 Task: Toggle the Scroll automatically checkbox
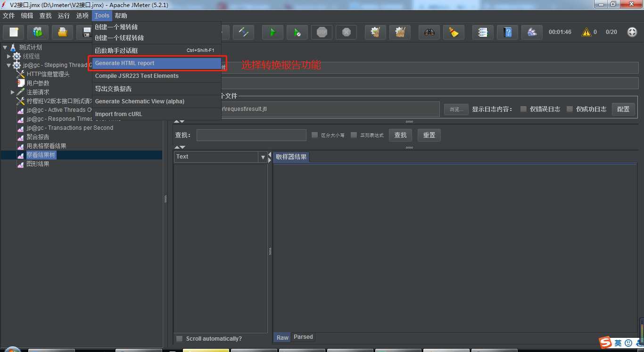point(179,339)
